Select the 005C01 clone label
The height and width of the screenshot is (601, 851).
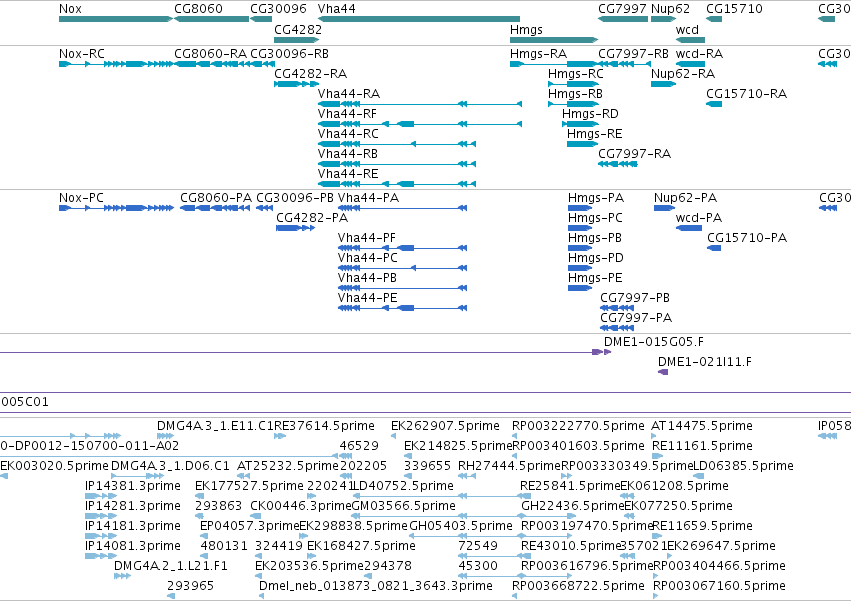pyautogui.click(x=25, y=402)
